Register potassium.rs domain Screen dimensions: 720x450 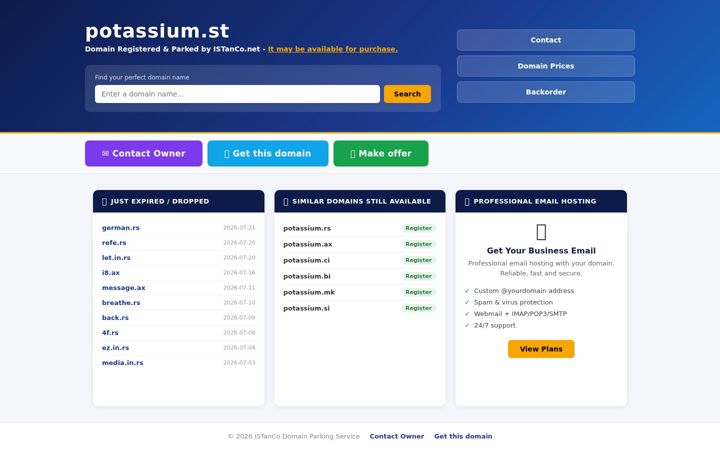[418, 228]
